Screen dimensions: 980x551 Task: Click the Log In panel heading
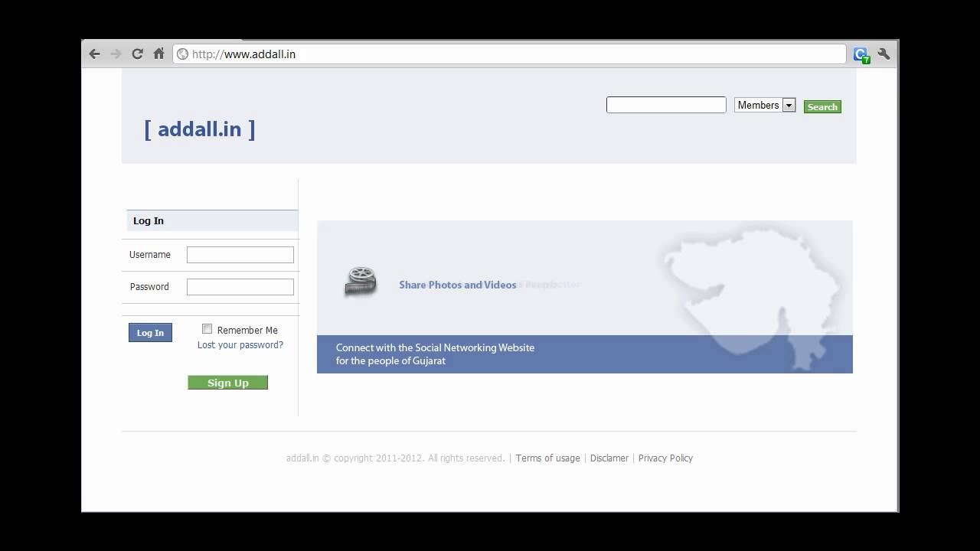[212, 220]
